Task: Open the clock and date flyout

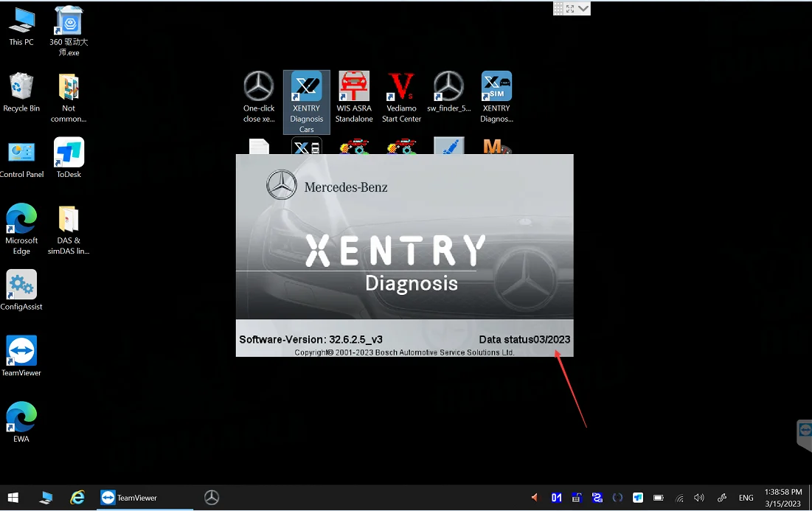Action: [x=783, y=498]
